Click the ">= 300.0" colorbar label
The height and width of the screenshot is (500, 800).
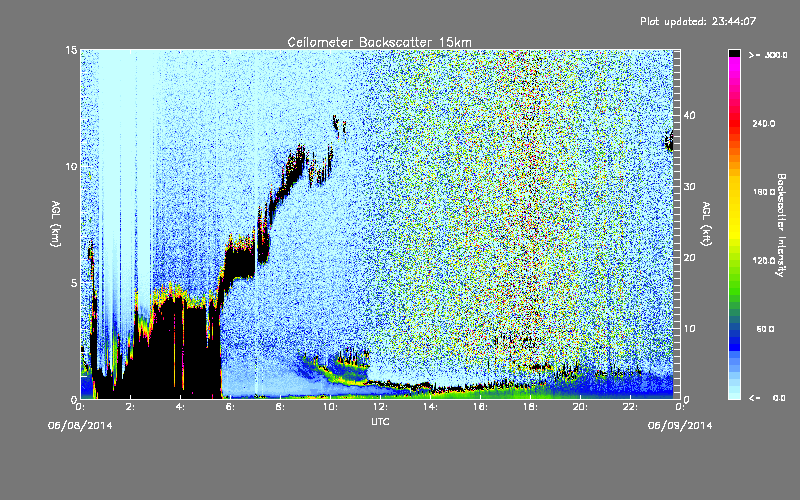(x=768, y=55)
